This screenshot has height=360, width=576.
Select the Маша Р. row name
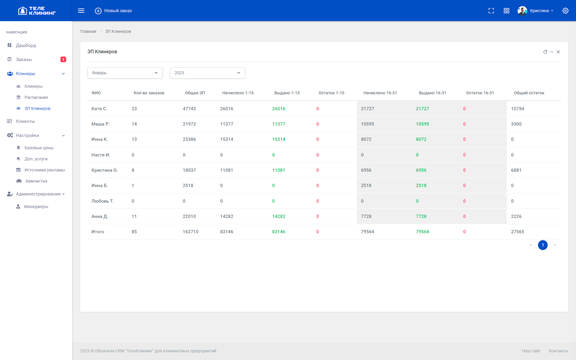point(101,124)
